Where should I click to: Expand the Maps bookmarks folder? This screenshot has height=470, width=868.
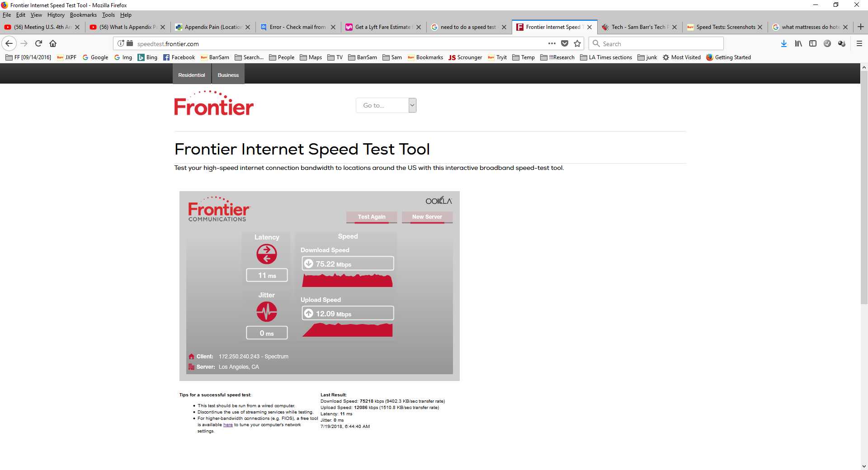pyautogui.click(x=311, y=57)
